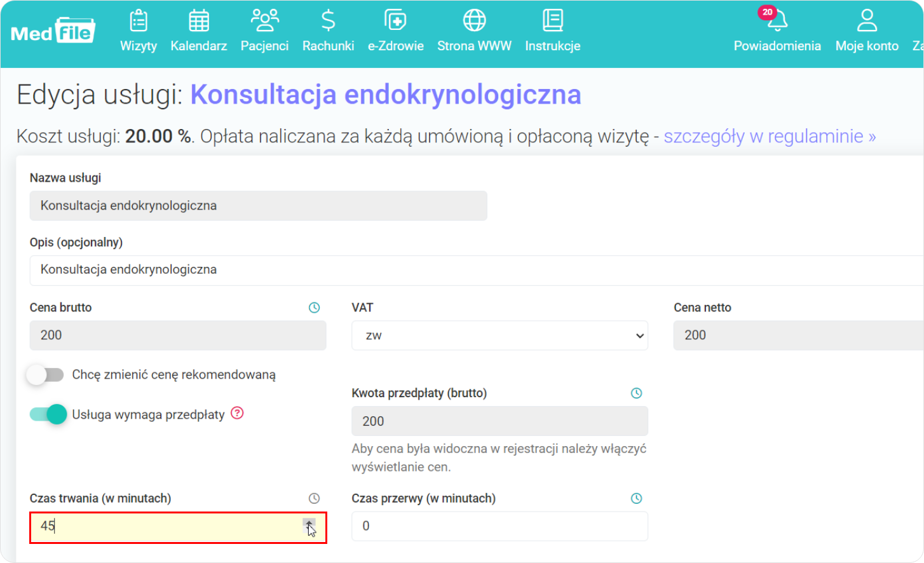
Task: Click clock icon next to Cena brutto
Action: (x=315, y=308)
